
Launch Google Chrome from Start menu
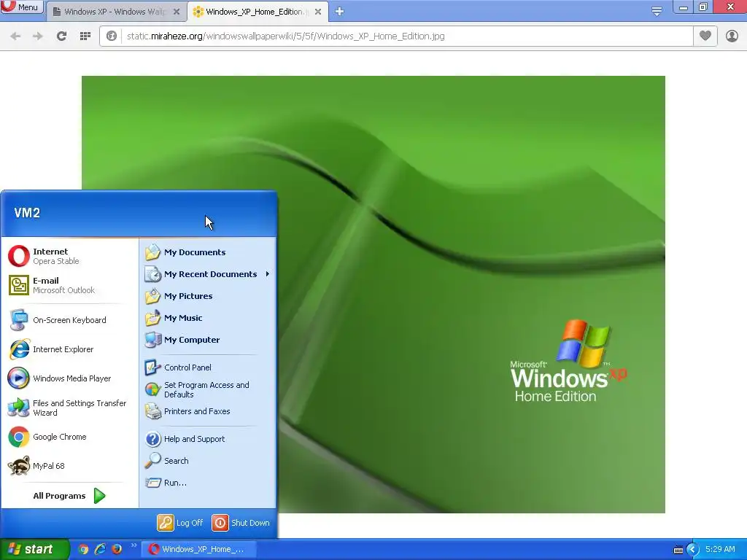69,437
